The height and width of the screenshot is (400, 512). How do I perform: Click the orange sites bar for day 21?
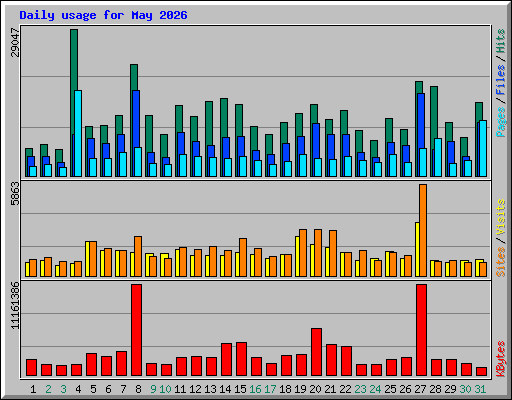coord(333,253)
